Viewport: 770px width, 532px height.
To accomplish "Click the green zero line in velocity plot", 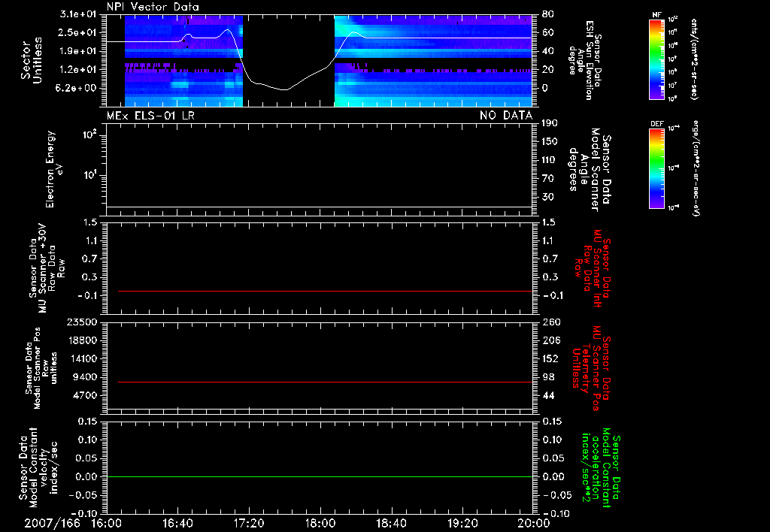I will pyautogui.click(x=320, y=476).
